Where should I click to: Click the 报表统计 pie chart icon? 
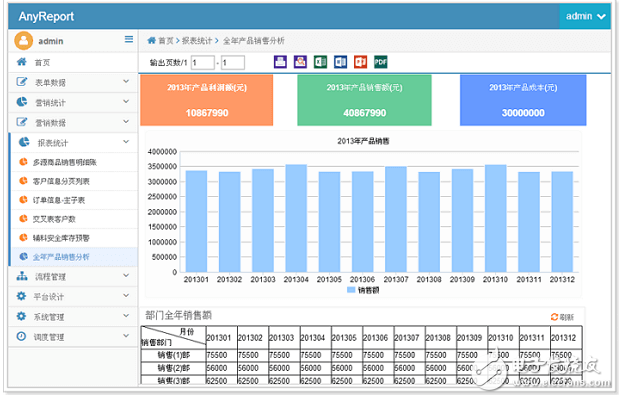coord(24,142)
